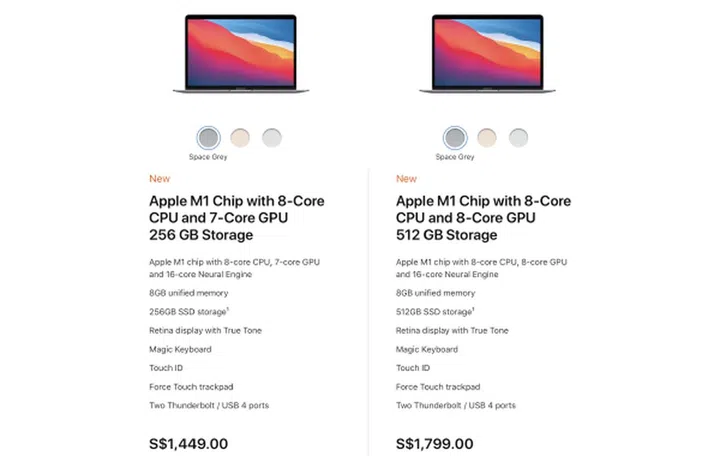Open the 8-Core GPU 512 GB Storage heading

coord(483,218)
